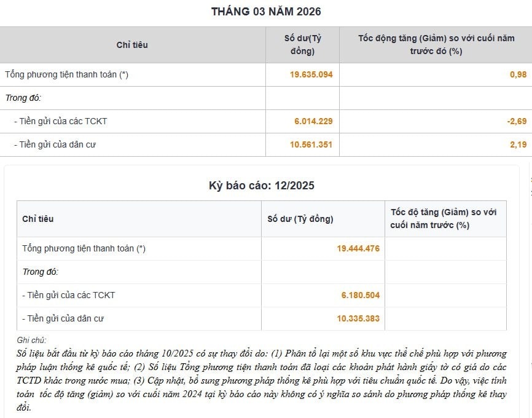Select the Chỉ tiêu header in top table

(x=132, y=45)
